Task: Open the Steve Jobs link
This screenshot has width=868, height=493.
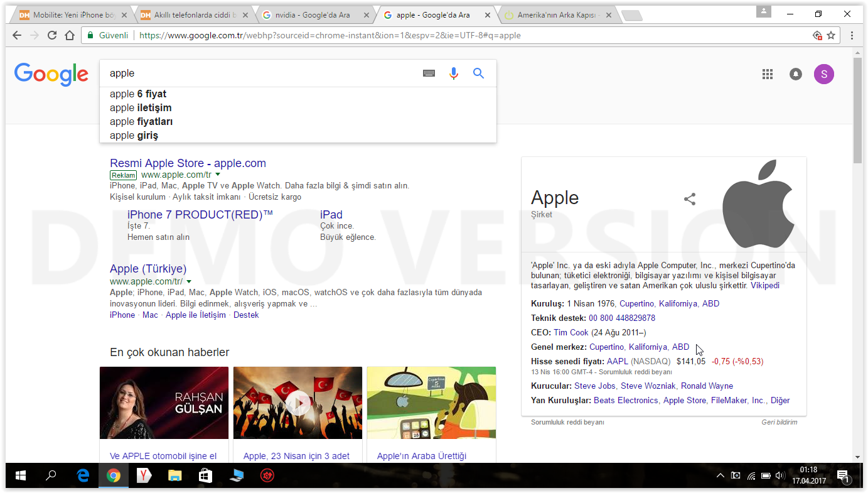Action: (594, 386)
